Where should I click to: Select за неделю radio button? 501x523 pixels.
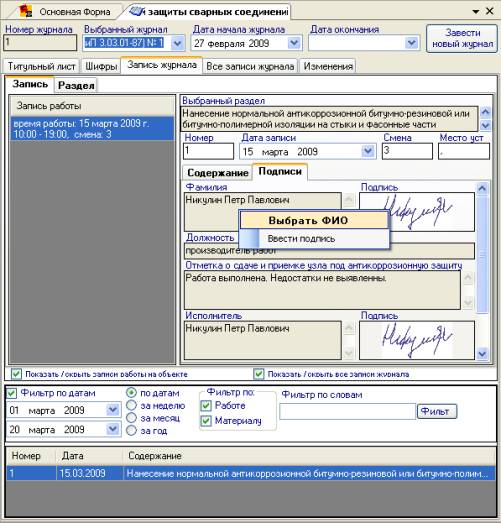pos(131,405)
